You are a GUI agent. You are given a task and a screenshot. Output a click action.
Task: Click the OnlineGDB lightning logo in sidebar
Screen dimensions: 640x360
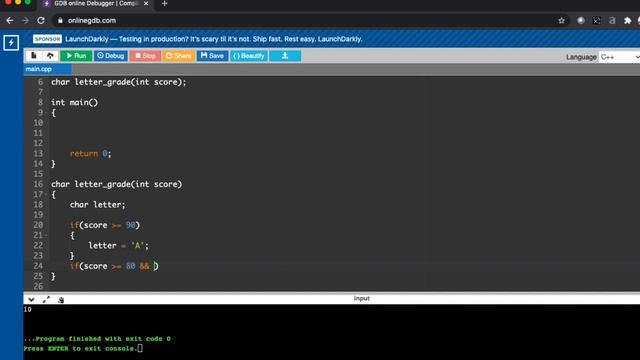click(x=11, y=42)
